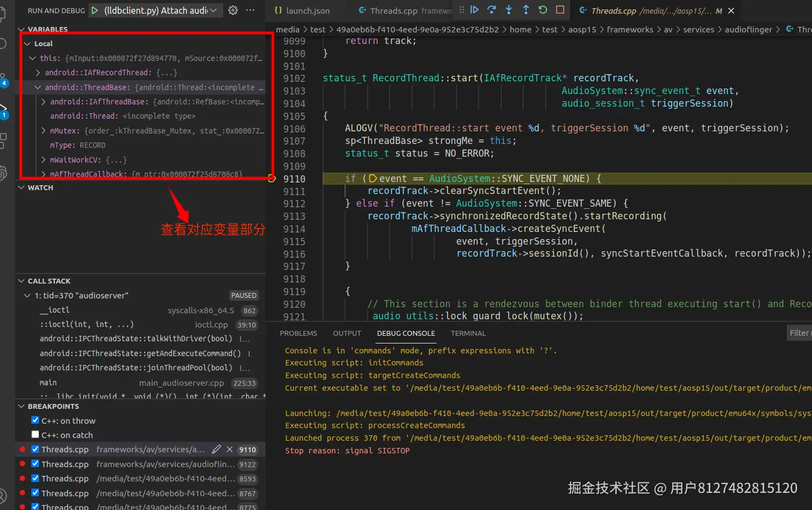Collapse the 'this' variable node

pyautogui.click(x=32, y=58)
